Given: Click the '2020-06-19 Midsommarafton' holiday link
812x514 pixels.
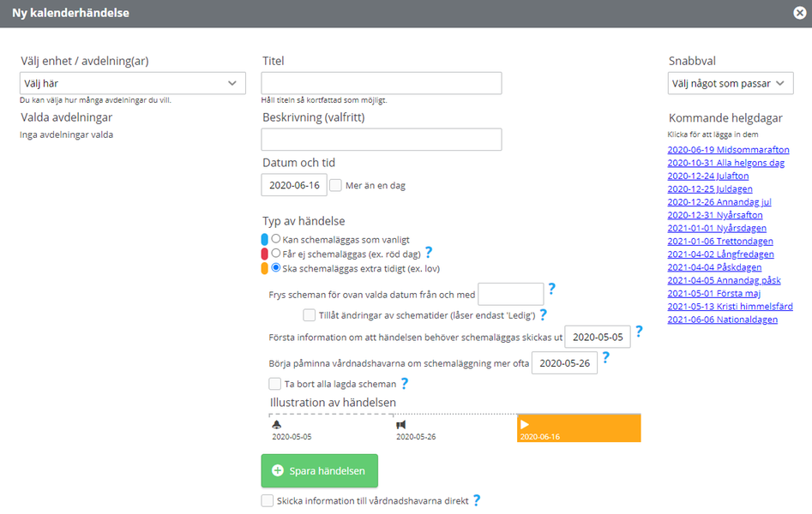Looking at the screenshot, I should point(728,150).
